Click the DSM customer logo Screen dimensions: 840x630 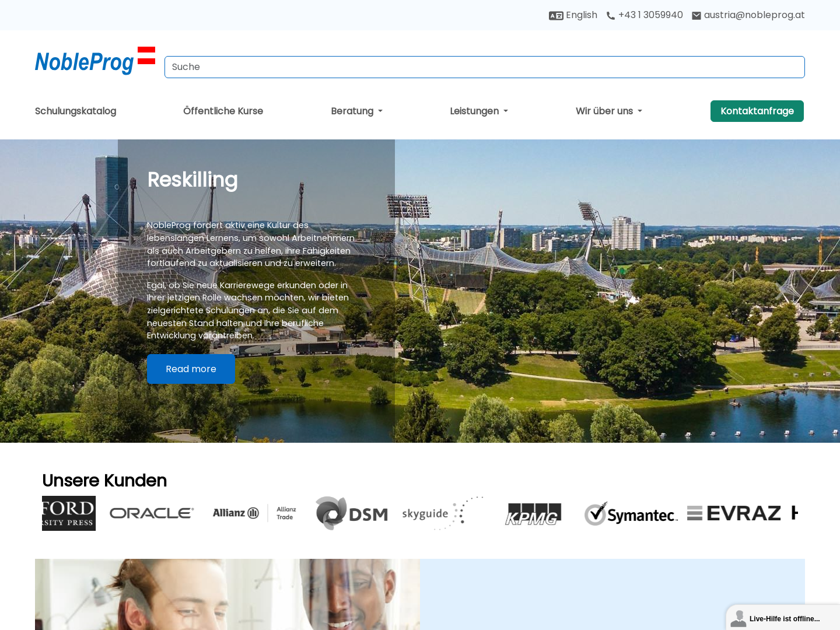click(352, 513)
